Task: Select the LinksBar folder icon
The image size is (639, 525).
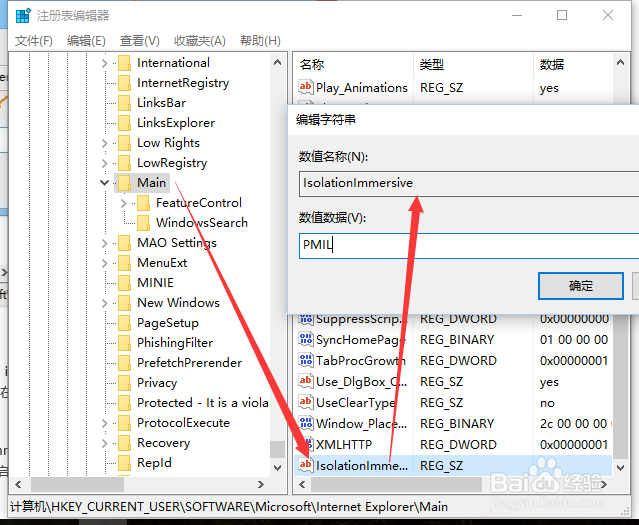Action: click(x=124, y=103)
